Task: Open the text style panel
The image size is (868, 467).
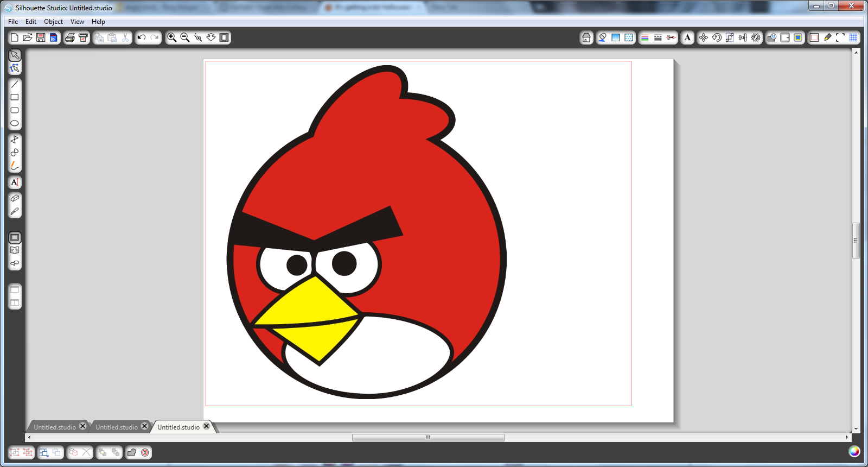Action: 687,37
